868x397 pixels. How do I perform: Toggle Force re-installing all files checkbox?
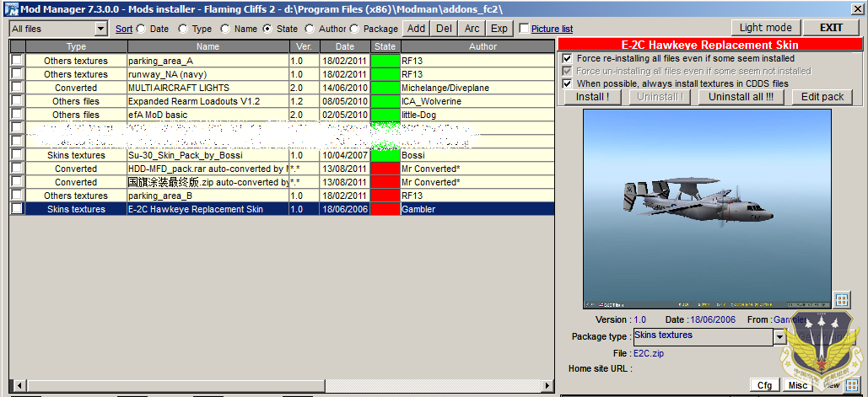[x=567, y=58]
